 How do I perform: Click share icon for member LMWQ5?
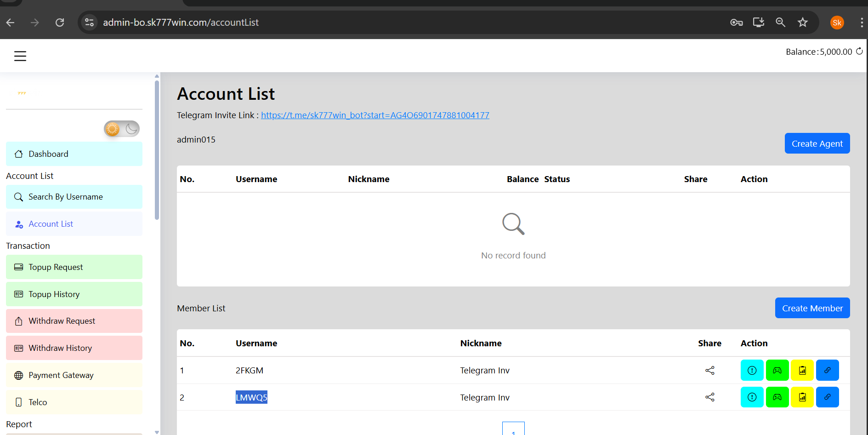(709, 397)
